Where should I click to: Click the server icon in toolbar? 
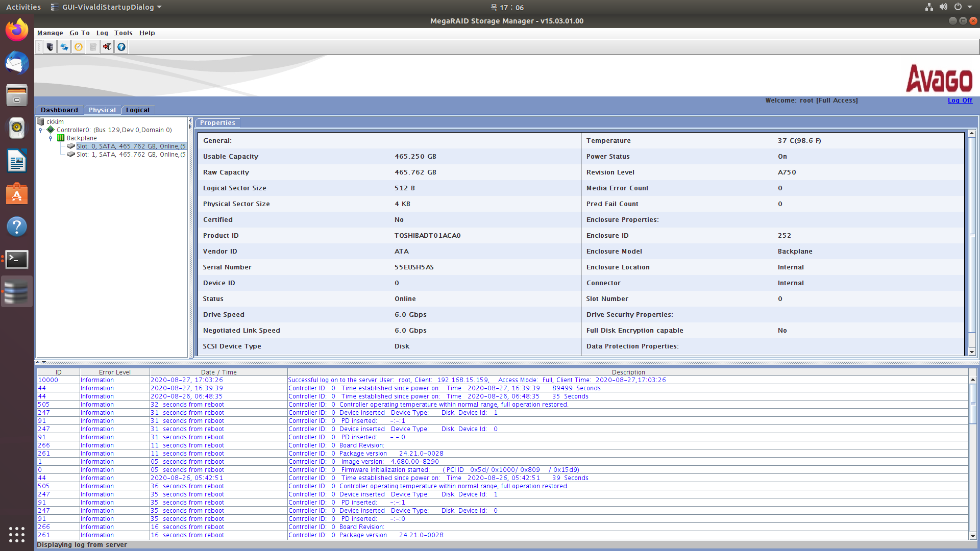click(x=50, y=47)
